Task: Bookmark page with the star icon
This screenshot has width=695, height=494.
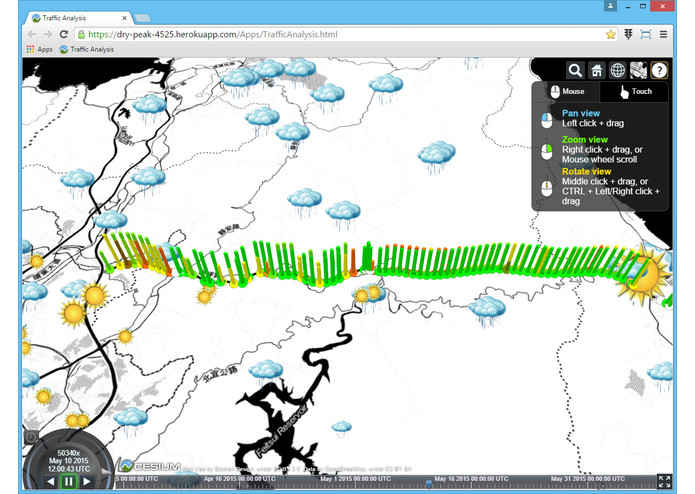Action: (x=611, y=34)
